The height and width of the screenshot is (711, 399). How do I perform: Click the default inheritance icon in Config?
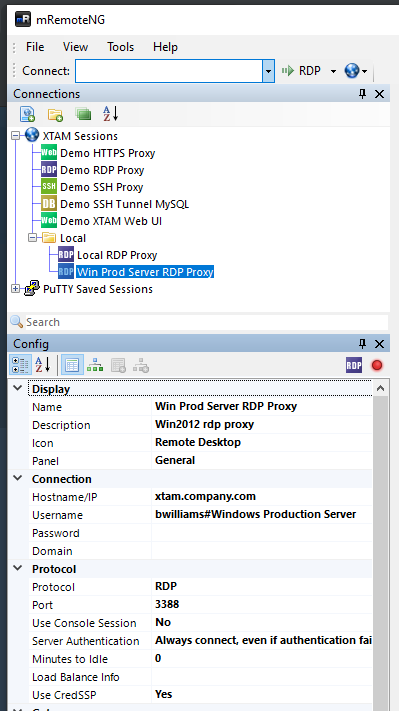click(x=141, y=365)
